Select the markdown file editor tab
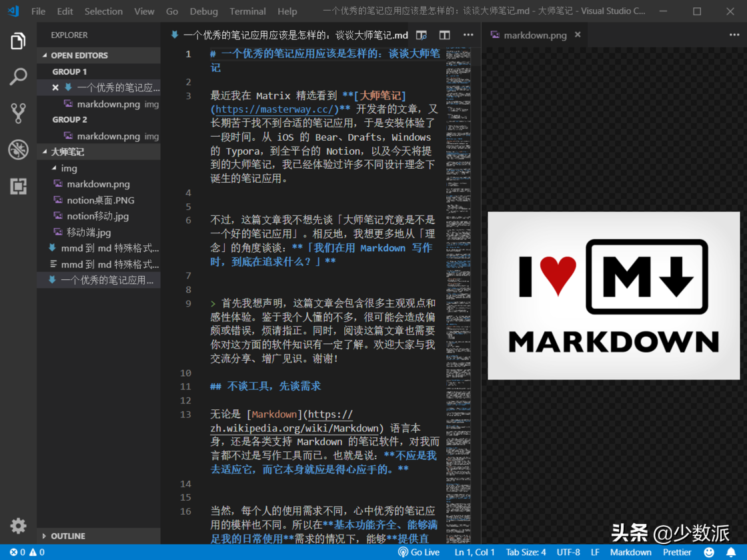 (289, 35)
